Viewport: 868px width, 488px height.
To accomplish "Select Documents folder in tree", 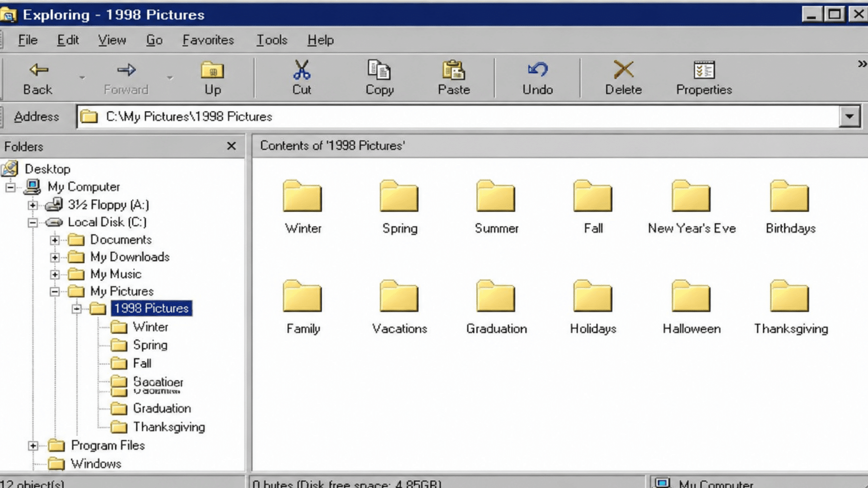I will pyautogui.click(x=121, y=239).
